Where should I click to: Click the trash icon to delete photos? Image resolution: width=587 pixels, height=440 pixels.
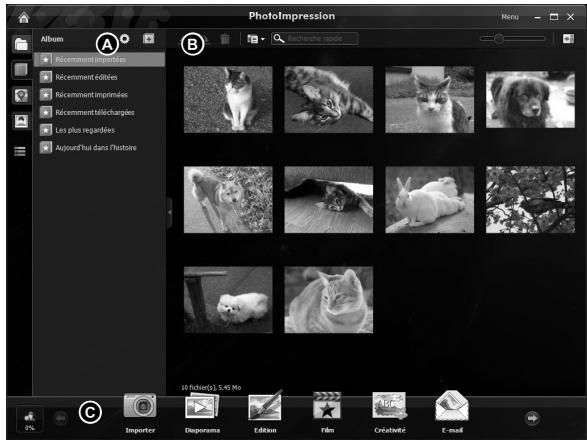[x=225, y=39]
